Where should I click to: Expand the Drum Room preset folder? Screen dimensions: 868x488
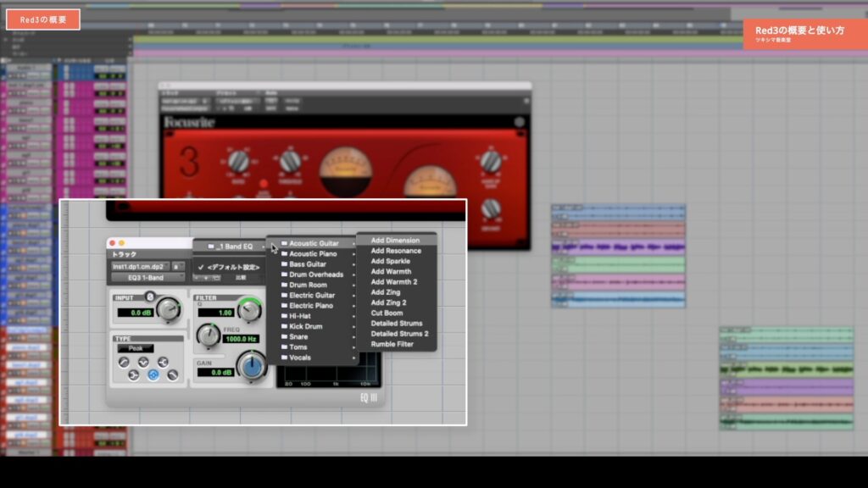pos(314,285)
